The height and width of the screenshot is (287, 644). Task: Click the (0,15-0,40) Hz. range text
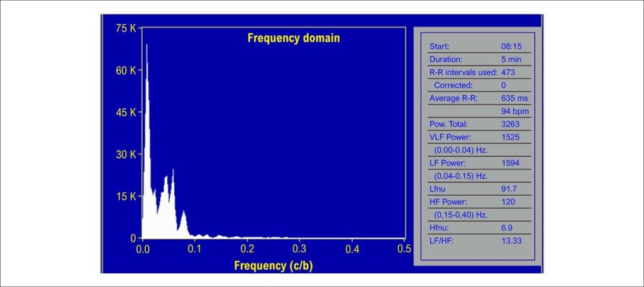pyautogui.click(x=460, y=215)
